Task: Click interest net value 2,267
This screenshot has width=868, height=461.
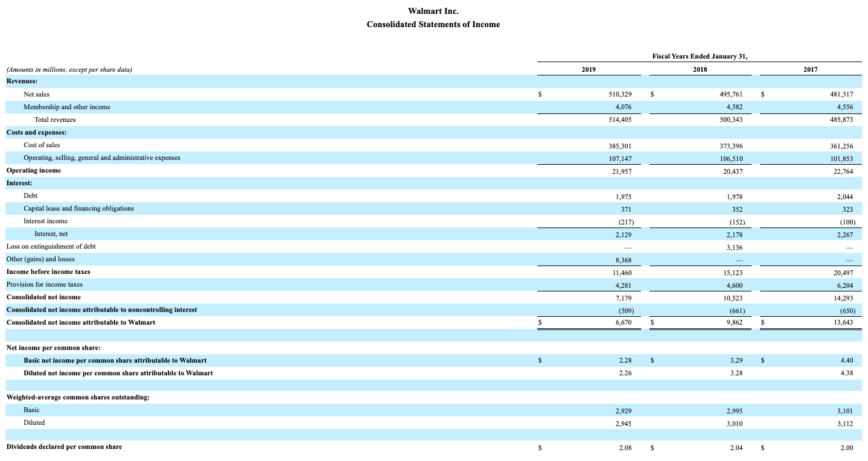Action: click(845, 235)
